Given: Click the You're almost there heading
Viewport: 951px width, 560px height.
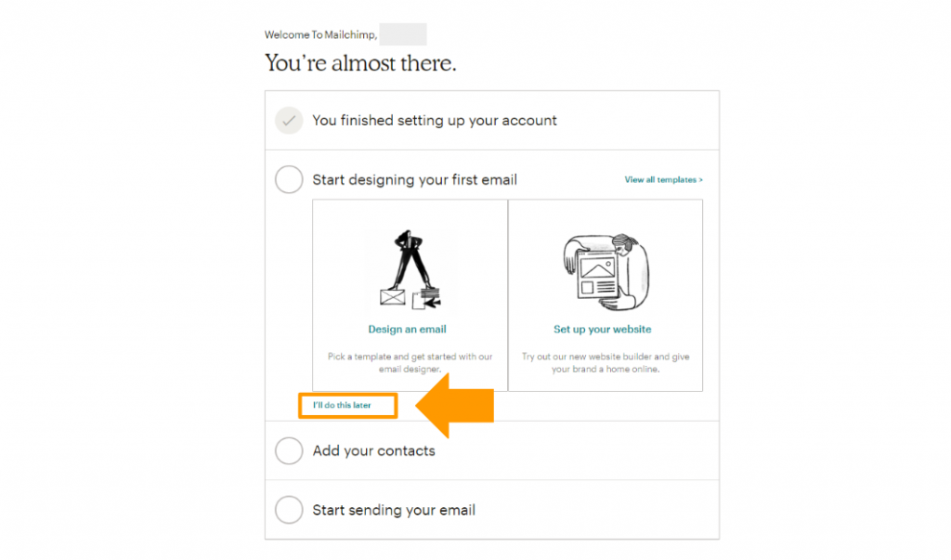Looking at the screenshot, I should [360, 63].
